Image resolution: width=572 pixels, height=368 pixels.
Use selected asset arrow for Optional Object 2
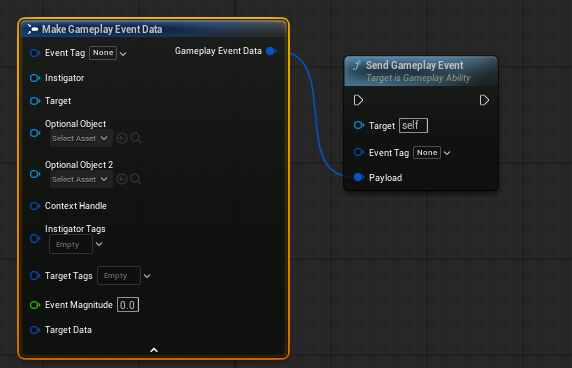pos(122,179)
